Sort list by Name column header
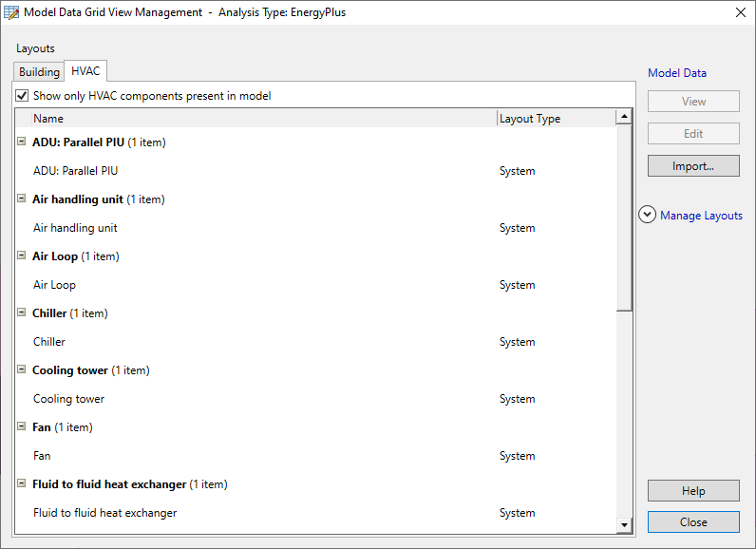756x549 pixels. point(256,119)
